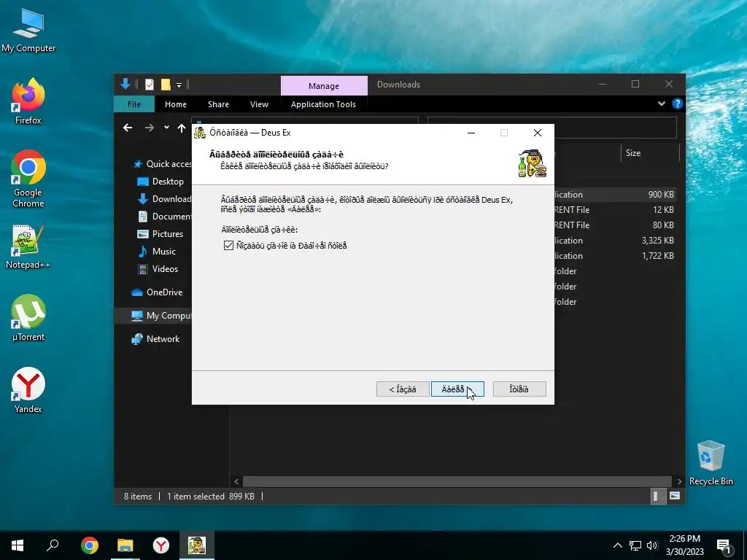Screen dimensions: 747x560
Task: Click the installer next button
Action: pos(457,389)
